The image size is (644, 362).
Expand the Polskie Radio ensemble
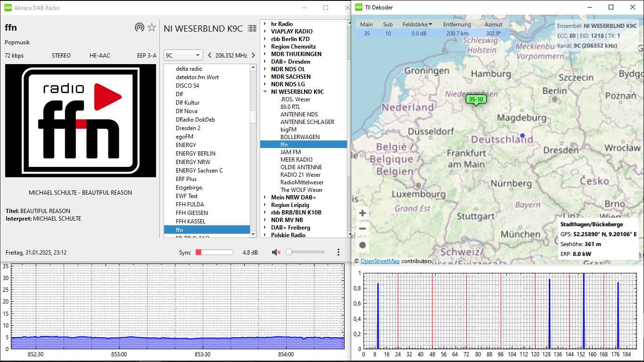click(265, 235)
